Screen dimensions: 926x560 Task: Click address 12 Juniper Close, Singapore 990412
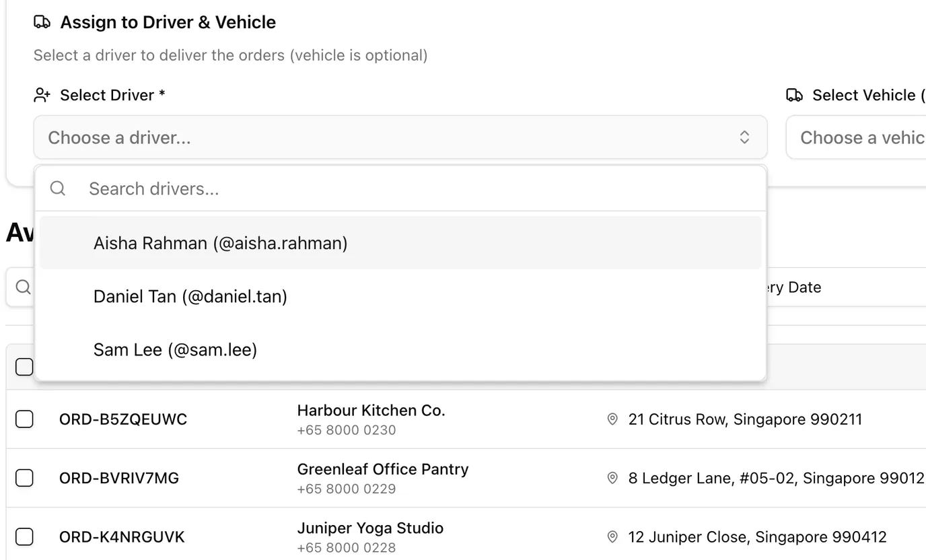point(757,537)
